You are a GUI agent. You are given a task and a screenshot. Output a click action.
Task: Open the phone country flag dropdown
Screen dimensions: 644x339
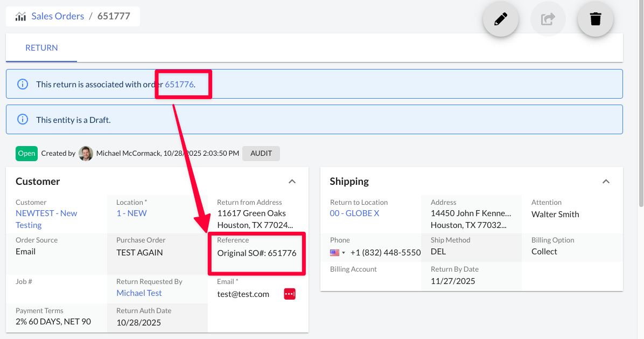pyautogui.click(x=338, y=253)
